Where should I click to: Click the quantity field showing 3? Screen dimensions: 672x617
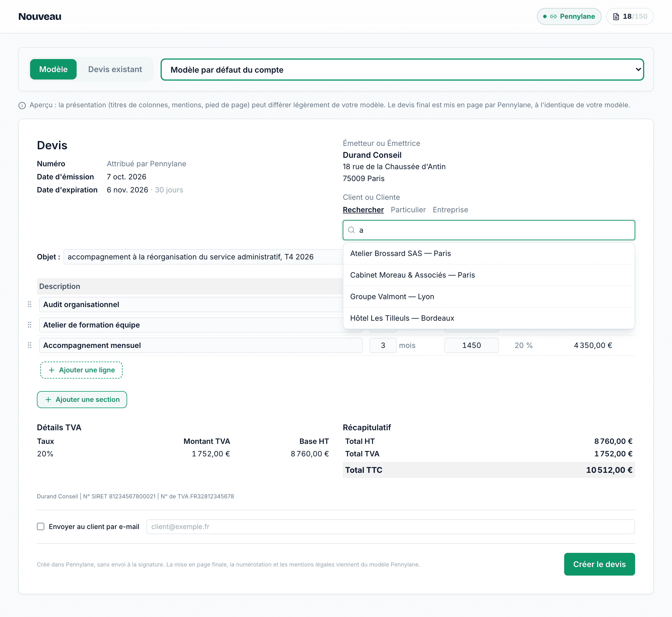383,345
